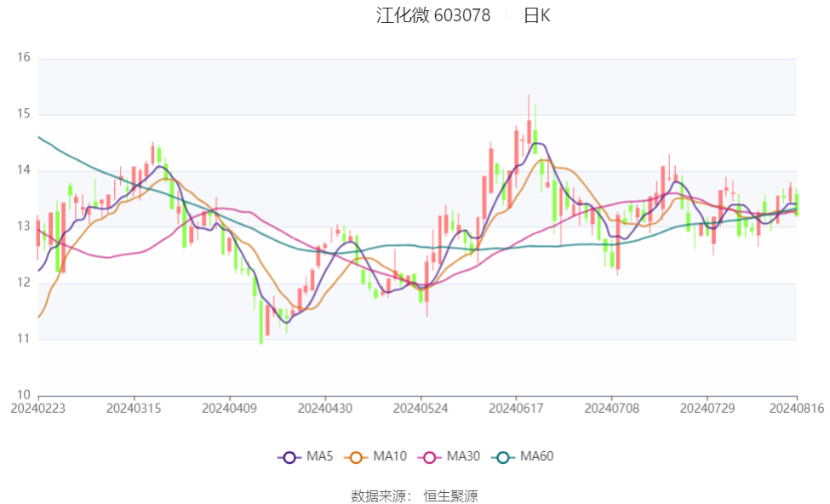The height and width of the screenshot is (504, 830).
Task: Click the 20240430 x-axis date label
Action: 325,409
